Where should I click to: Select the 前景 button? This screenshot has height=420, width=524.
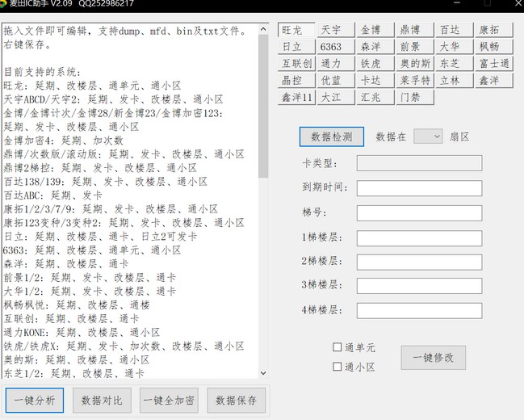[x=415, y=47]
